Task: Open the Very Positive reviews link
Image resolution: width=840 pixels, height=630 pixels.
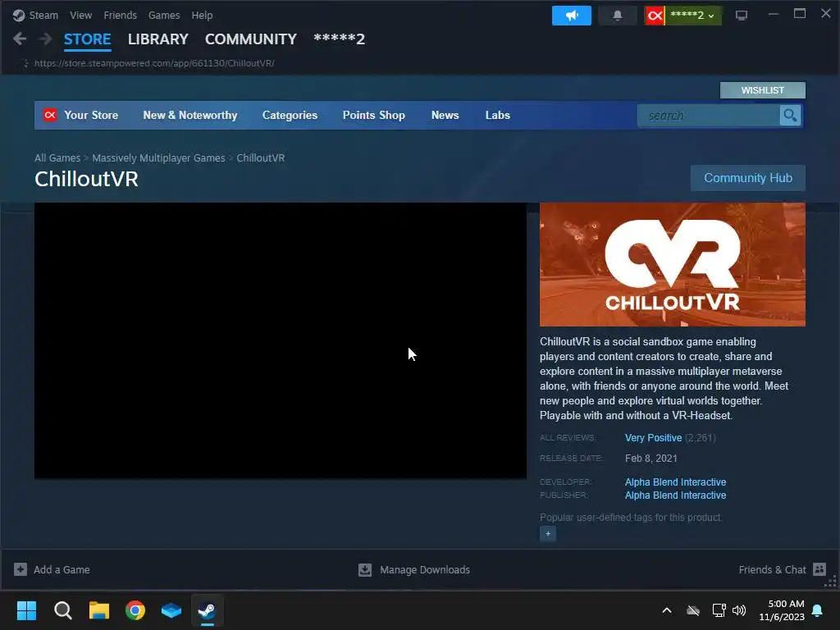Action: pos(653,438)
